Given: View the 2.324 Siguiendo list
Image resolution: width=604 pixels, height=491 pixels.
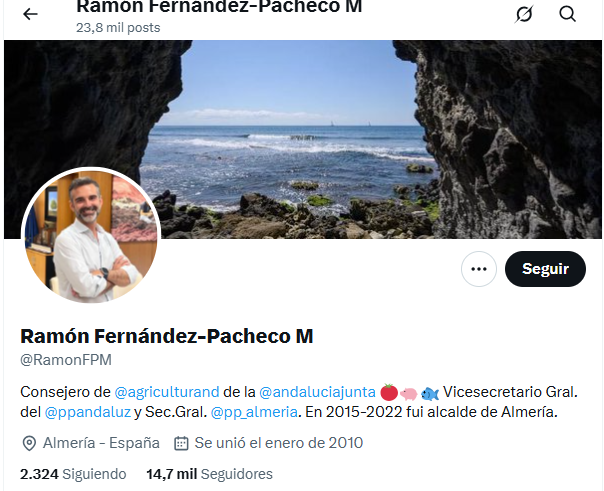Looking at the screenshot, I should coord(73,474).
